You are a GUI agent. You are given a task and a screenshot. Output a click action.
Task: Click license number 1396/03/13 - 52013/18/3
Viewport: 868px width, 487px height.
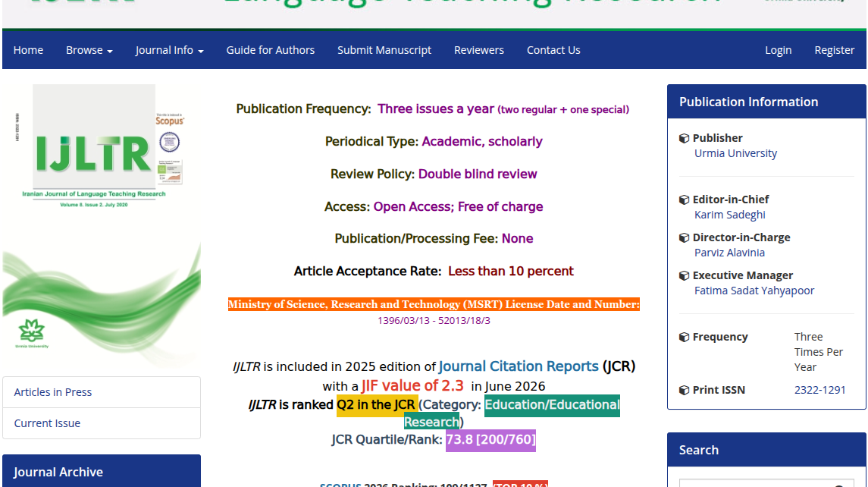click(x=434, y=320)
